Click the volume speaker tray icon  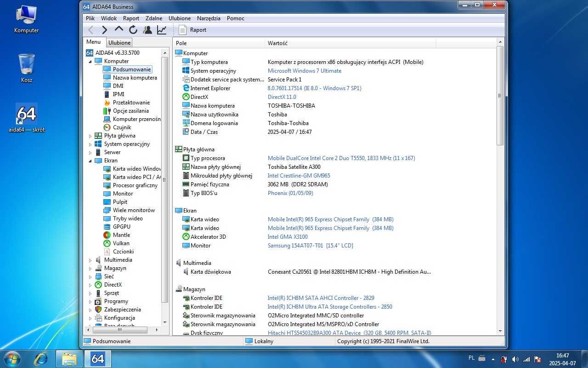point(515,359)
